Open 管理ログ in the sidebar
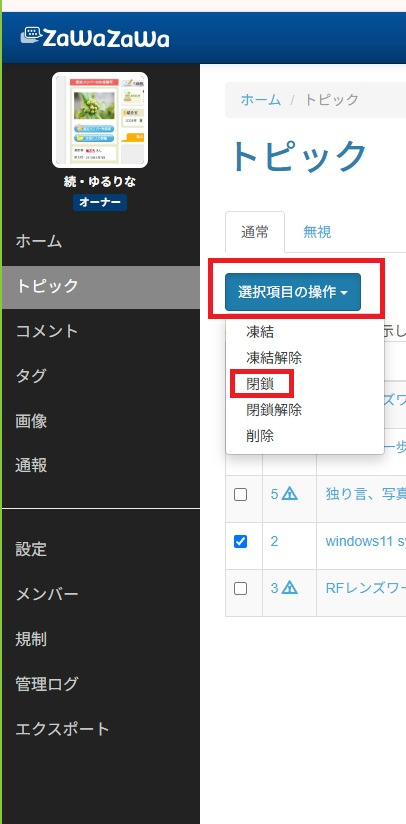 tap(47, 684)
